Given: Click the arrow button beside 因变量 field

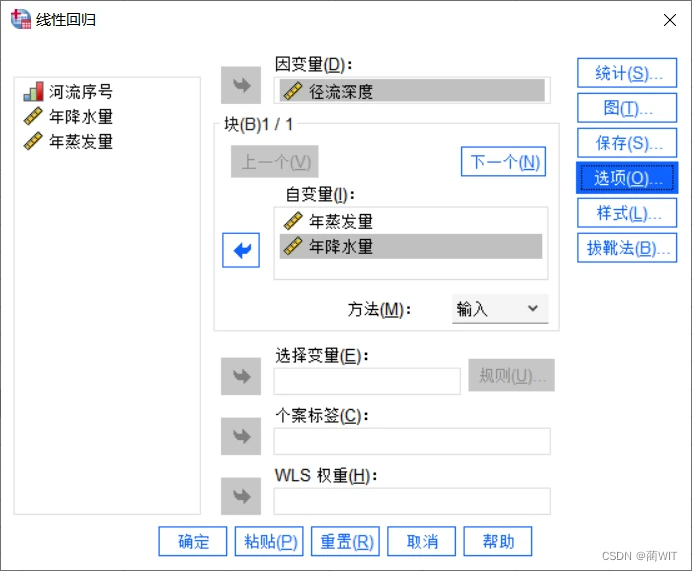Looking at the screenshot, I should coord(241,85).
